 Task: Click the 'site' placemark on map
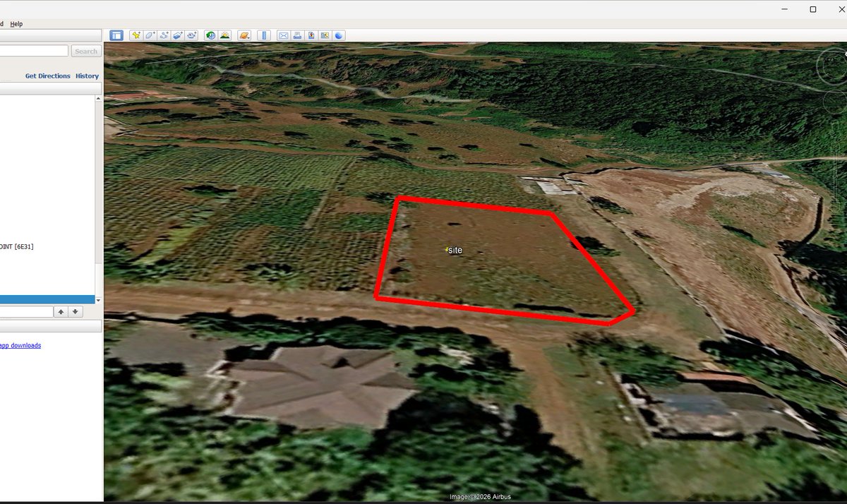[455, 250]
